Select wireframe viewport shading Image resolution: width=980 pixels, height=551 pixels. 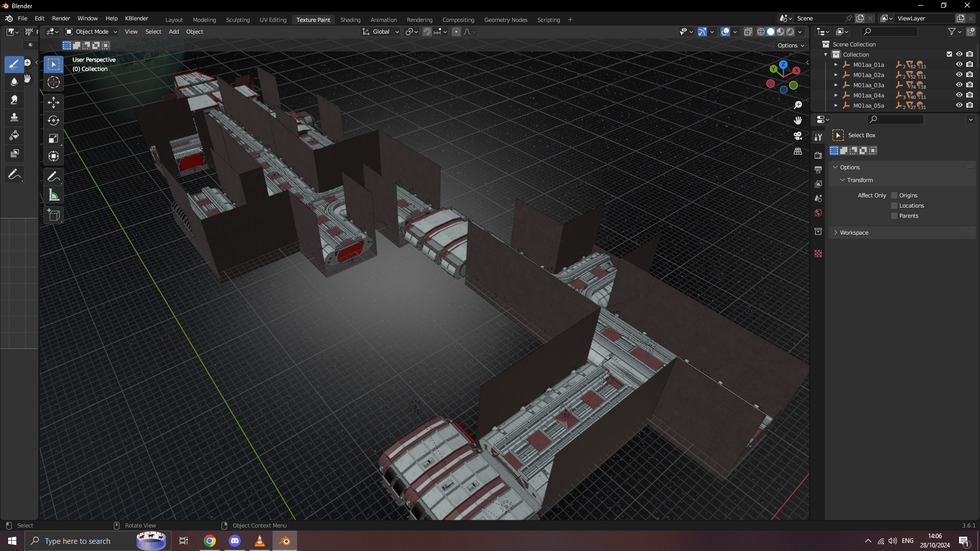click(761, 32)
